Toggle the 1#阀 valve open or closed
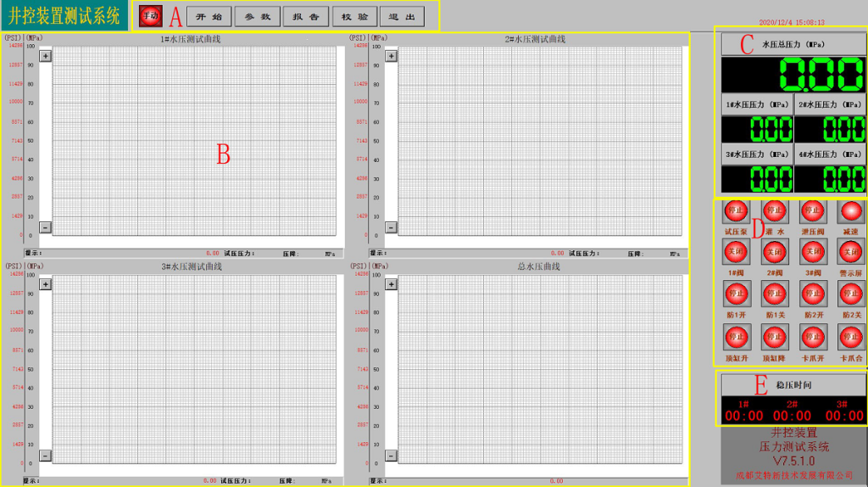Viewport: 868px width, 487px height. click(735, 252)
